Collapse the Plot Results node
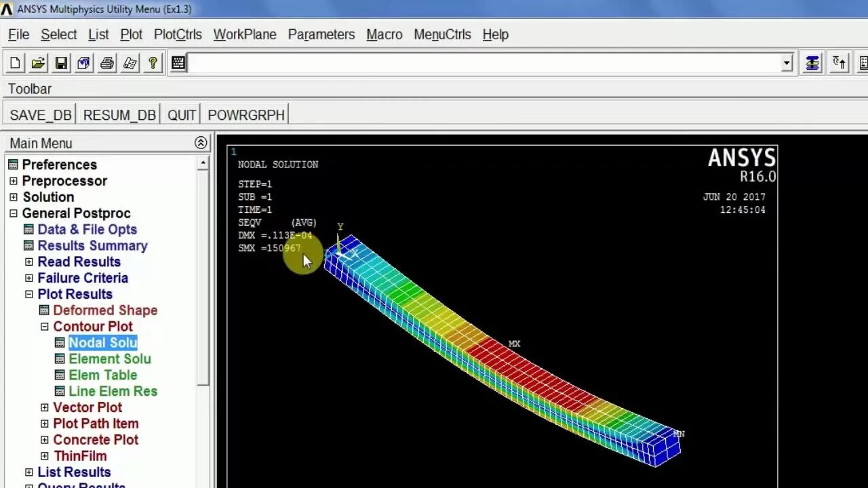Screen dimensions: 868x488 click(x=28, y=295)
